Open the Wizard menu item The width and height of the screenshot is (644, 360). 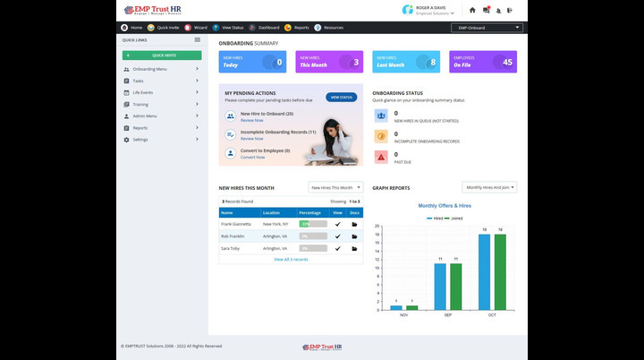tap(197, 28)
